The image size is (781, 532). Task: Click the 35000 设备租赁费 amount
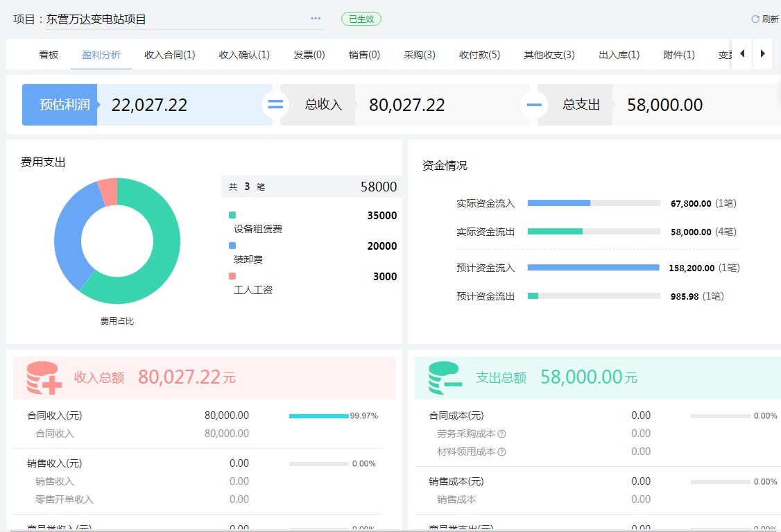tap(382, 216)
